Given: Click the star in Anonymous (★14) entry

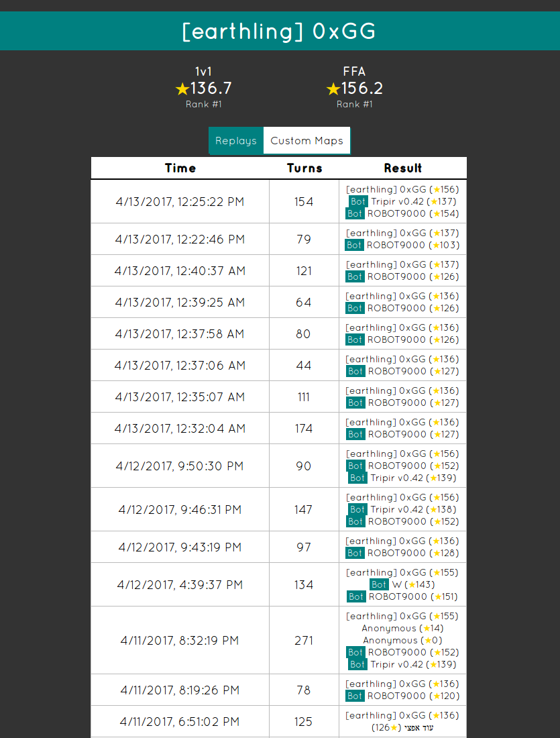Looking at the screenshot, I should [427, 629].
